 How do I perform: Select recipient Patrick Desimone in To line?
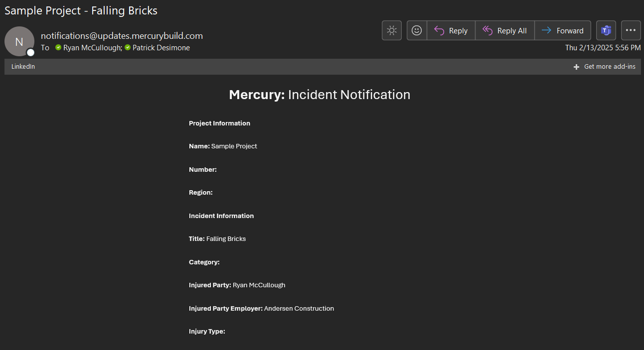pos(161,48)
